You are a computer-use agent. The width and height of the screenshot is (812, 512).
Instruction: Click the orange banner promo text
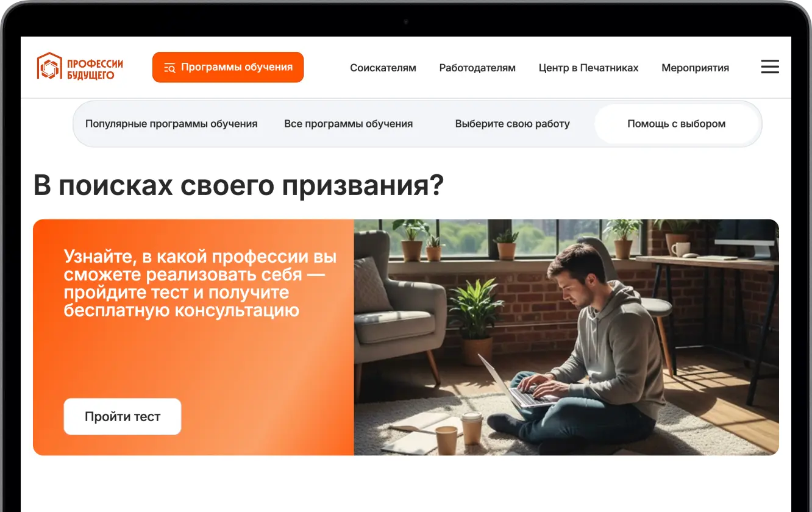[200, 283]
